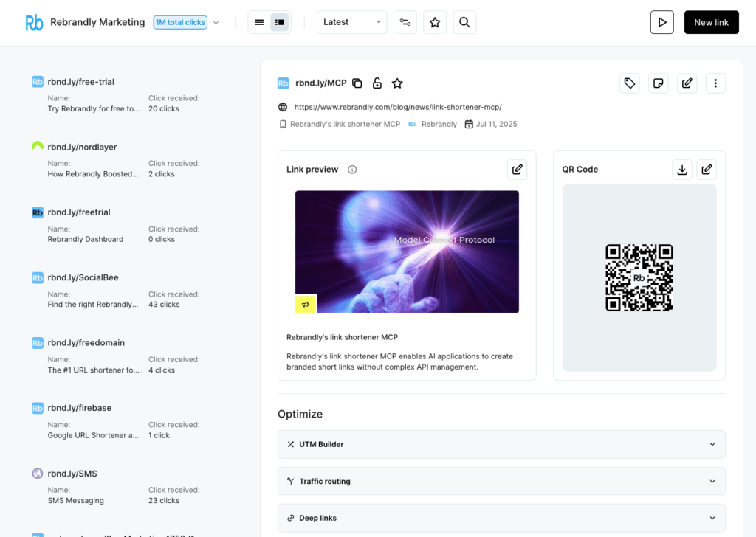Click the "Rebrandly Dashboard" name text
The height and width of the screenshot is (537, 756).
coord(86,239)
